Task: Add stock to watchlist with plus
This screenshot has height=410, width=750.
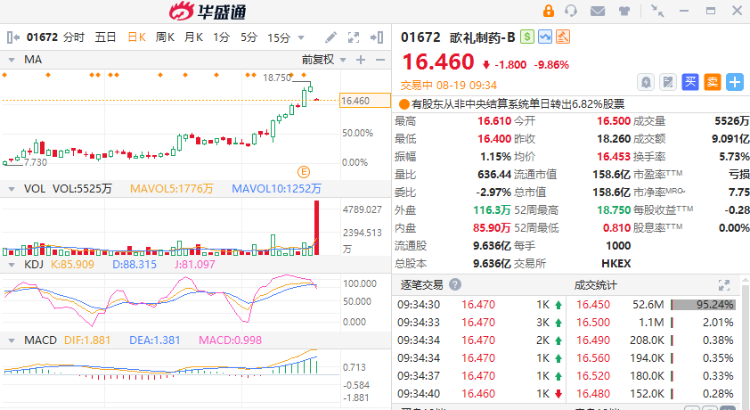Action: tap(735, 82)
